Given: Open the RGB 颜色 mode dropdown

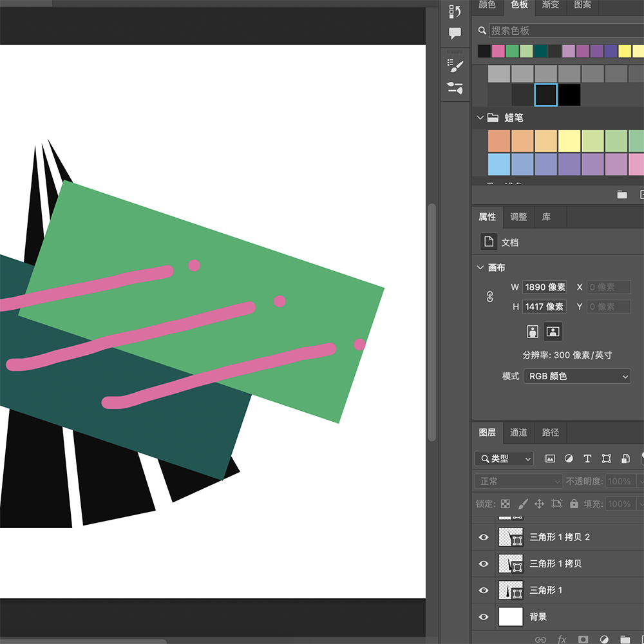Looking at the screenshot, I should [x=576, y=376].
